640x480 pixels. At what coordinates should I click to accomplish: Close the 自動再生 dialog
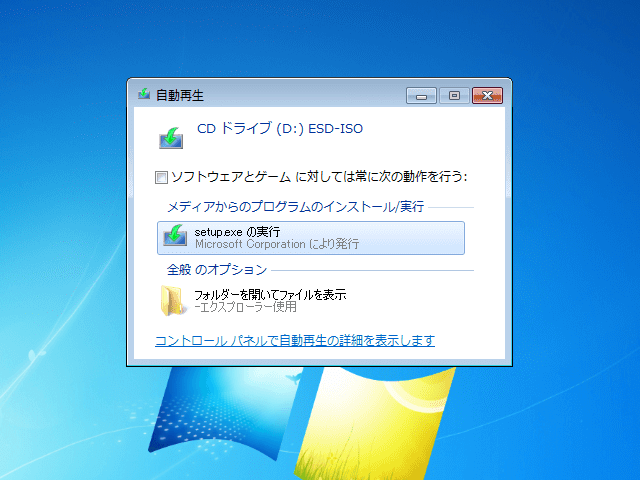(x=487, y=95)
